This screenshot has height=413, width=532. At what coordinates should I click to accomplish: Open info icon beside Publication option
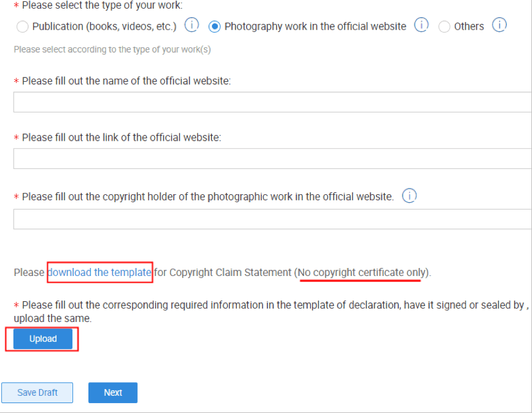pos(191,25)
